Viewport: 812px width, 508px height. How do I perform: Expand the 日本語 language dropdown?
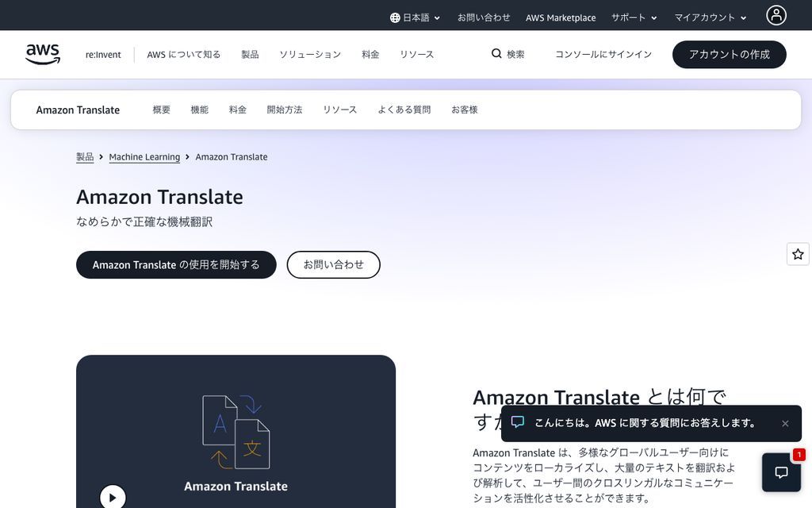tap(416, 17)
